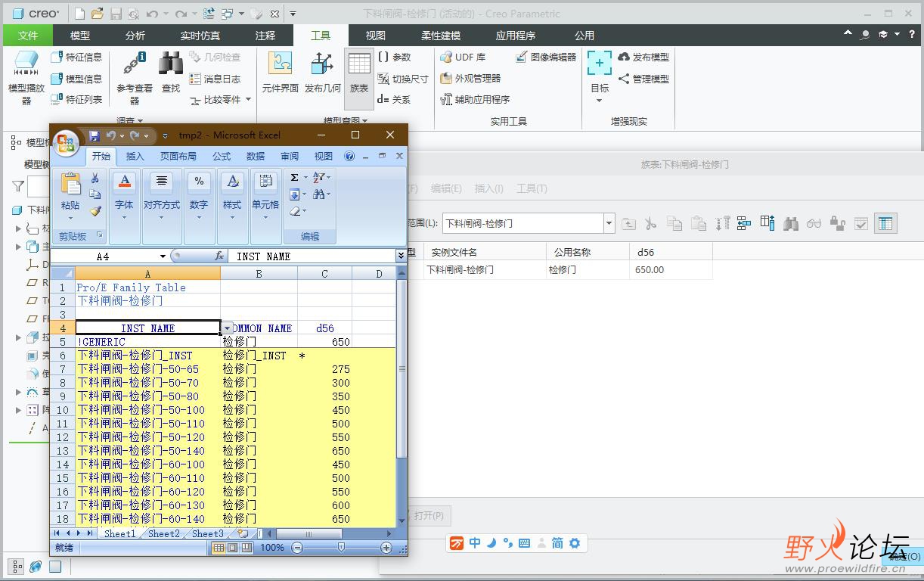The width and height of the screenshot is (924, 581).
Task: Open d= 关系 relations
Action: pos(394,99)
